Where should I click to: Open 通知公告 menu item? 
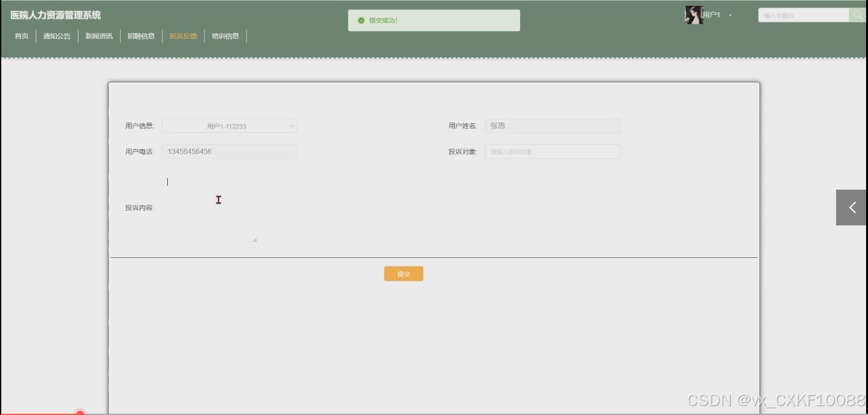click(57, 36)
